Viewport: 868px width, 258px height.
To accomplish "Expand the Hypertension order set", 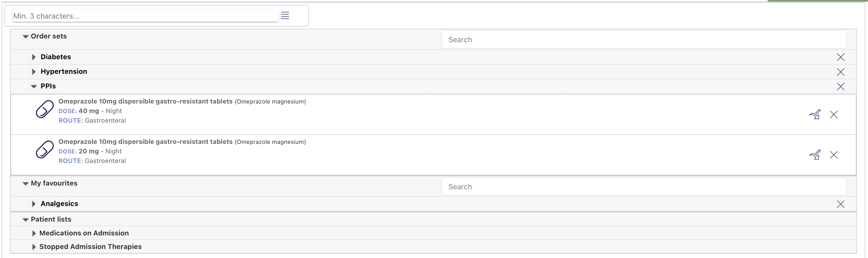I will (34, 72).
